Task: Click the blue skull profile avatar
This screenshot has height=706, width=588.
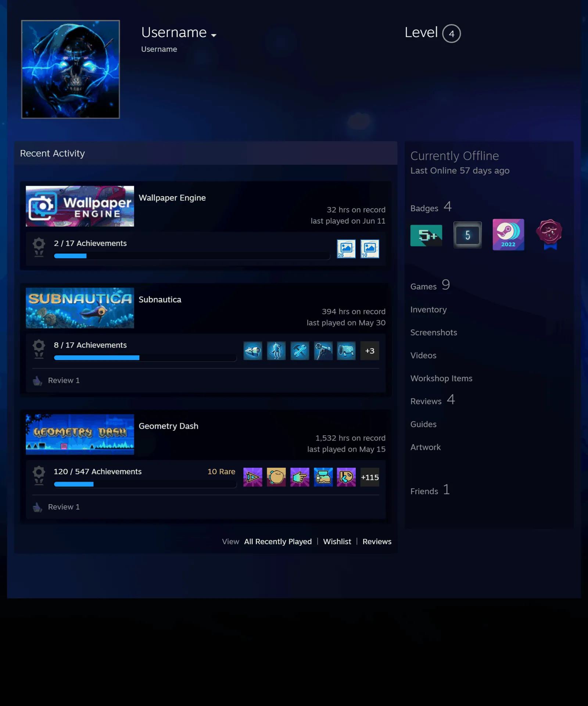Action: pyautogui.click(x=71, y=69)
